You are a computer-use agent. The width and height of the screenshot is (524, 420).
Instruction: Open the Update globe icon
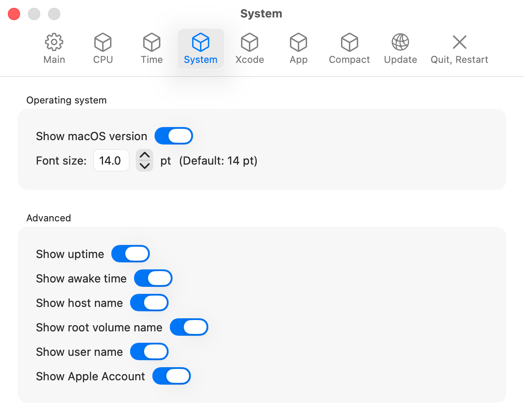(x=400, y=43)
